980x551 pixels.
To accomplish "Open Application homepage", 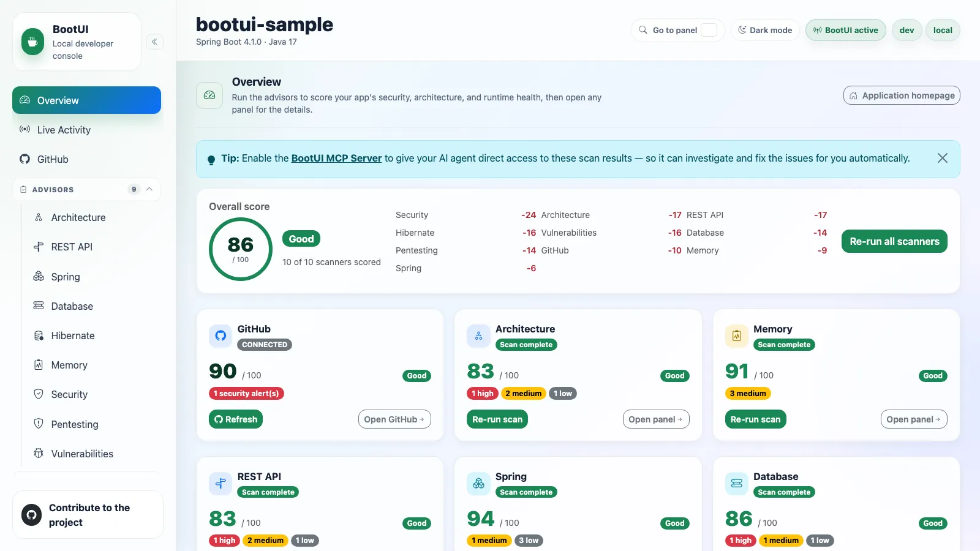I will pyautogui.click(x=902, y=96).
